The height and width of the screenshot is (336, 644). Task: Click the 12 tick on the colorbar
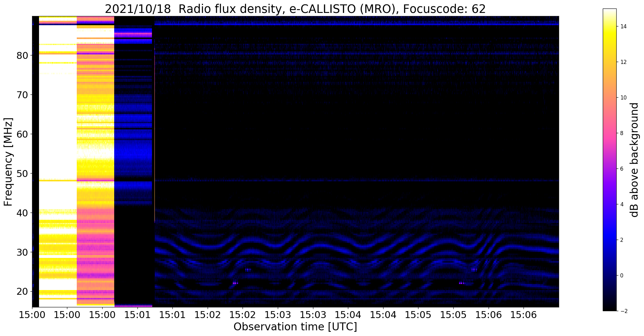click(x=623, y=62)
